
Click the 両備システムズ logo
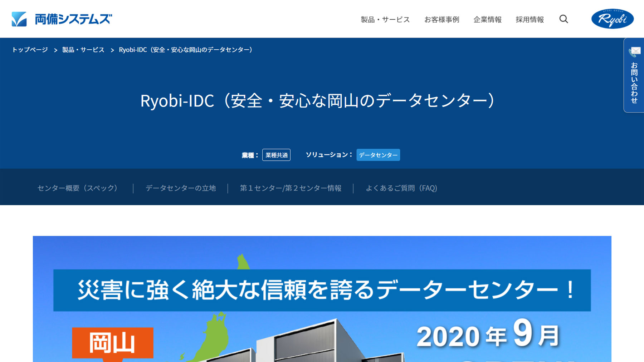point(62,19)
